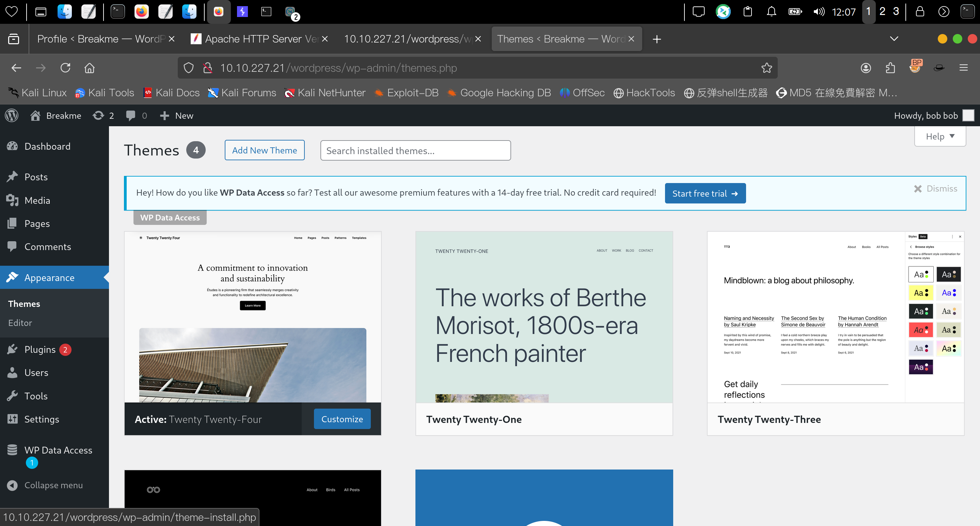Screen dimensions: 980x526
Task: Customize the active Twenty Twenty-Four theme
Action: pos(342,419)
